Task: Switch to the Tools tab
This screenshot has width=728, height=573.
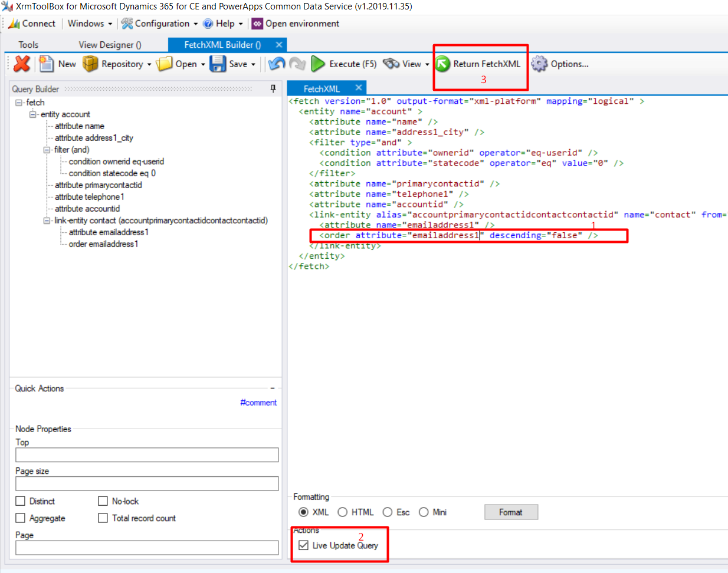Action: point(28,45)
